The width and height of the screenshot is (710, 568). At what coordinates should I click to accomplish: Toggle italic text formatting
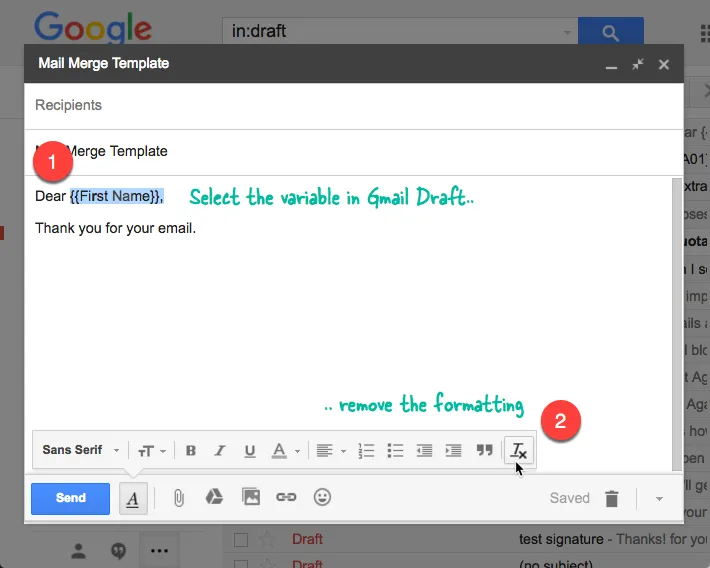pos(220,451)
